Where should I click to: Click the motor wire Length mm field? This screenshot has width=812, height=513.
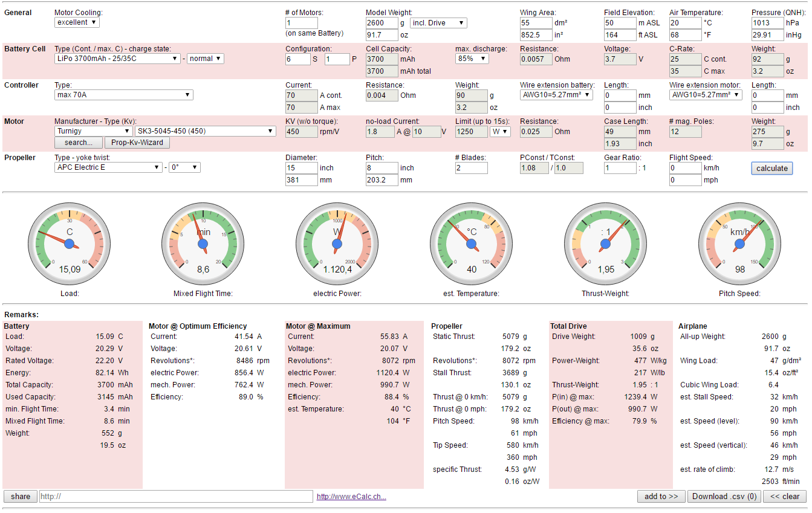pyautogui.click(x=767, y=95)
